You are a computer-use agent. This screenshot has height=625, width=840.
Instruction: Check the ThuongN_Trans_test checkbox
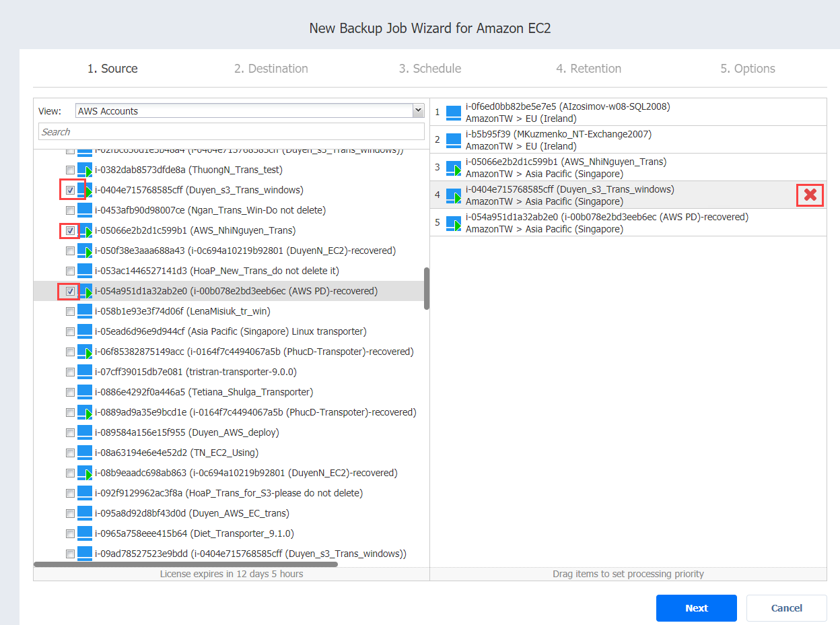pyautogui.click(x=70, y=170)
